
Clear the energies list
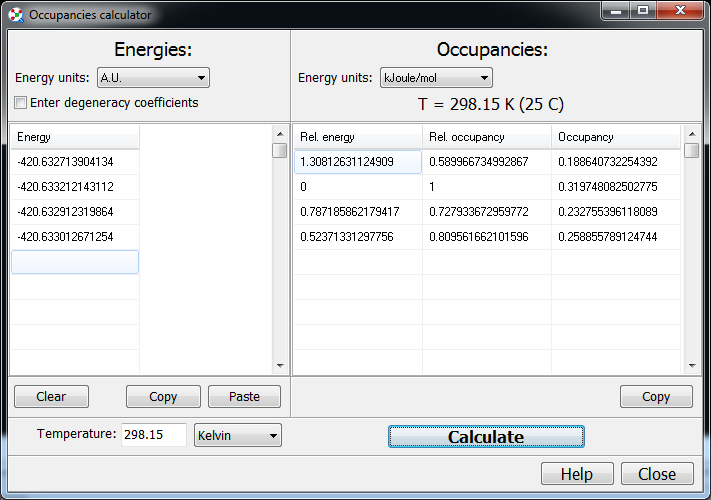tap(50, 397)
